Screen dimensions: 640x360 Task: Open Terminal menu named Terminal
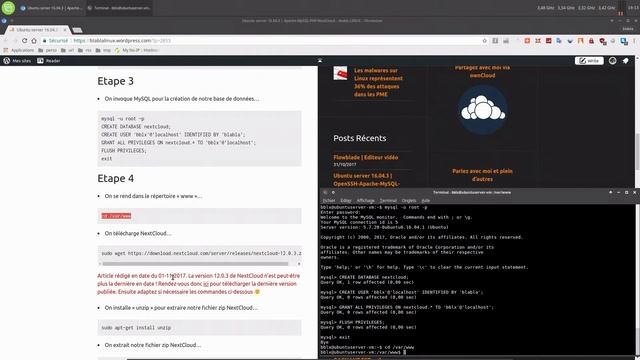click(x=388, y=200)
